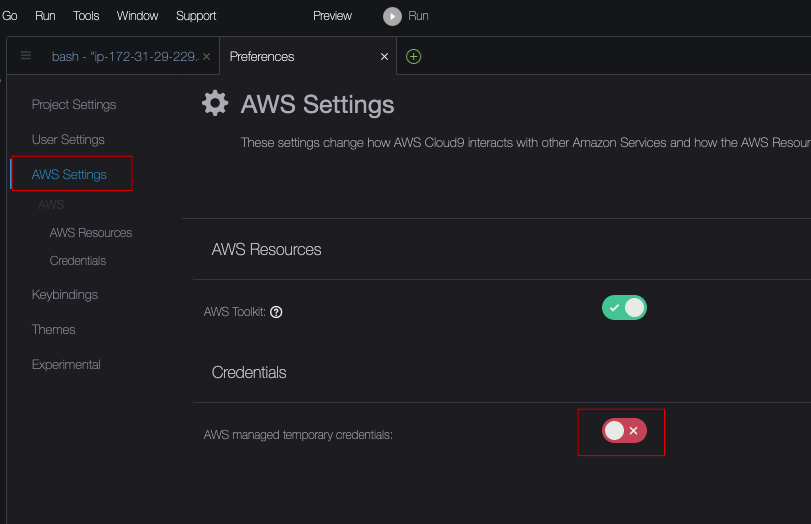The height and width of the screenshot is (524, 811).
Task: Click the AWS managed temporary credentials label
Action: tap(298, 435)
